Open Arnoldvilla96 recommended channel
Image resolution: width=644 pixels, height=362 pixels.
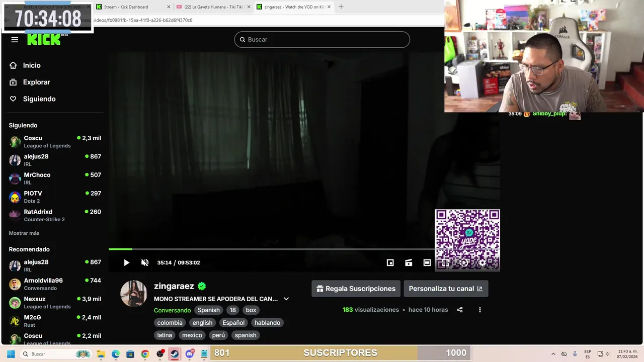pos(55,284)
